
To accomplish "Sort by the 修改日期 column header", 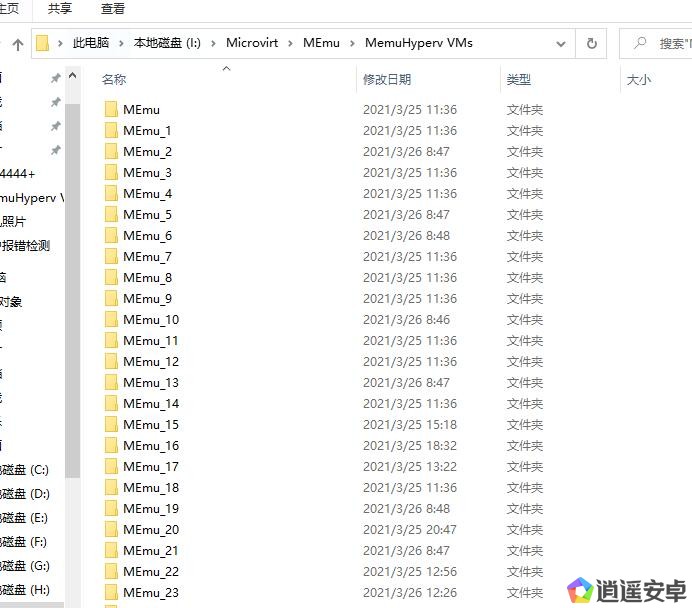I will pos(387,80).
